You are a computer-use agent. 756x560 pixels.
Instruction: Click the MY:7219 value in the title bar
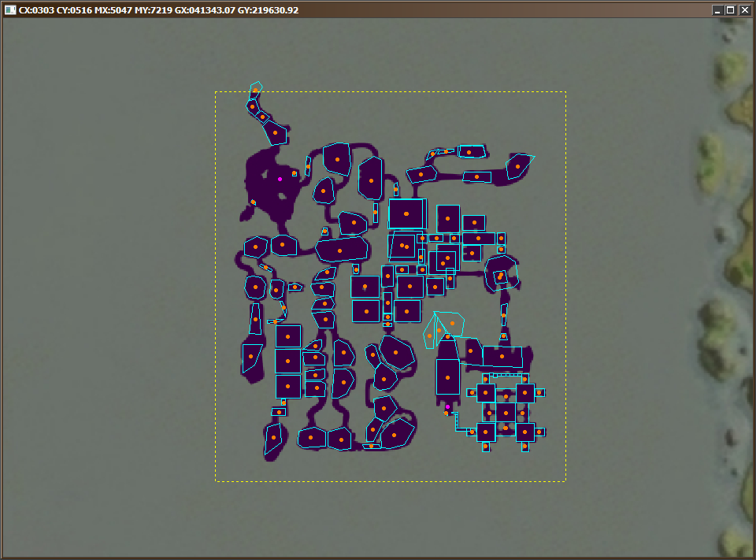click(x=154, y=10)
